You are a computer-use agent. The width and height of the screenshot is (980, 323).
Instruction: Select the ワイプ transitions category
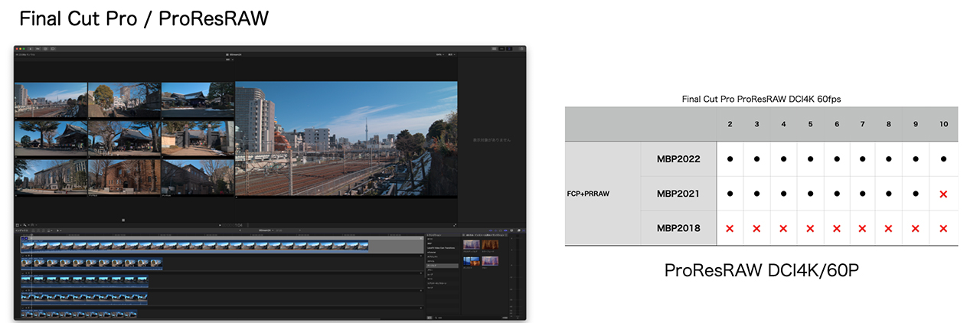[431, 288]
